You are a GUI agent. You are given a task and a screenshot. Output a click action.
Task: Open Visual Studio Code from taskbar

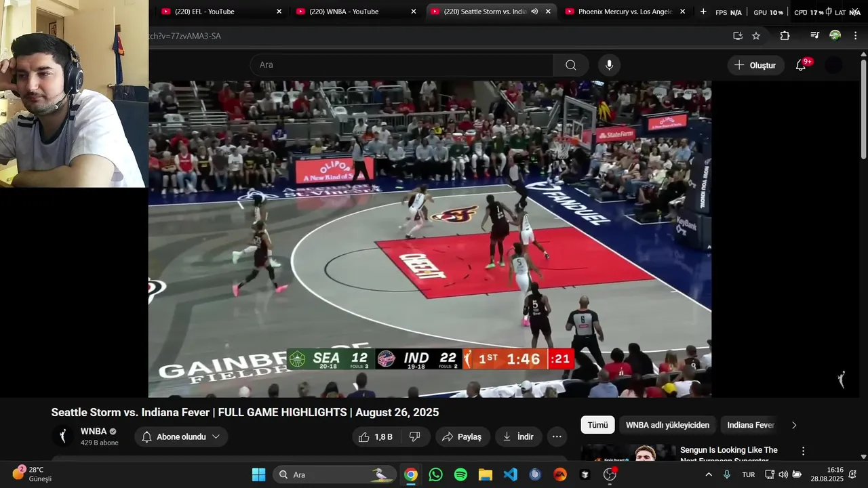511,474
